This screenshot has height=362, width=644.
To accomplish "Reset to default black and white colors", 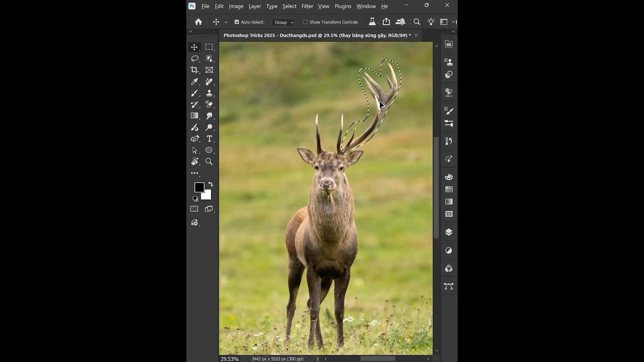I will pos(195,199).
